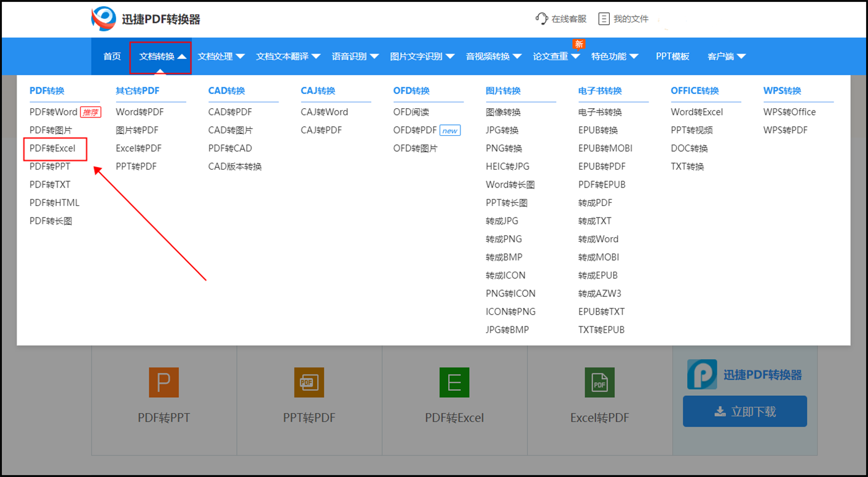Expand the 特色功能 dropdown
Screen dimensions: 868x477
(x=634, y=57)
